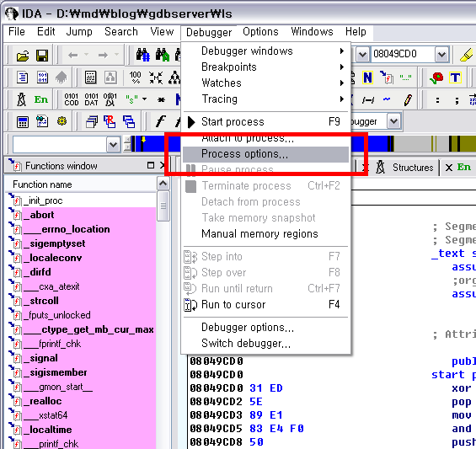This screenshot has height=449, width=476.
Task: Select ___errno_location function row
Action: [x=80, y=229]
